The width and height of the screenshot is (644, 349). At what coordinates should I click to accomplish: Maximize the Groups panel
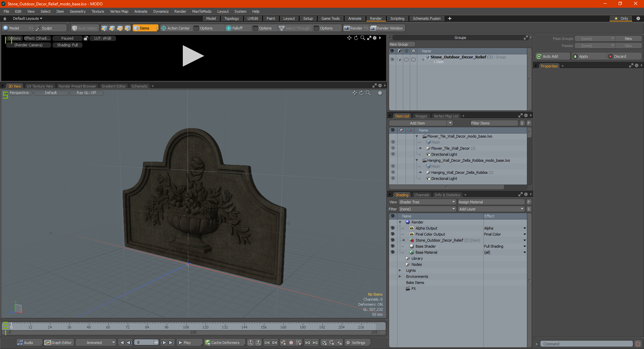coord(526,38)
